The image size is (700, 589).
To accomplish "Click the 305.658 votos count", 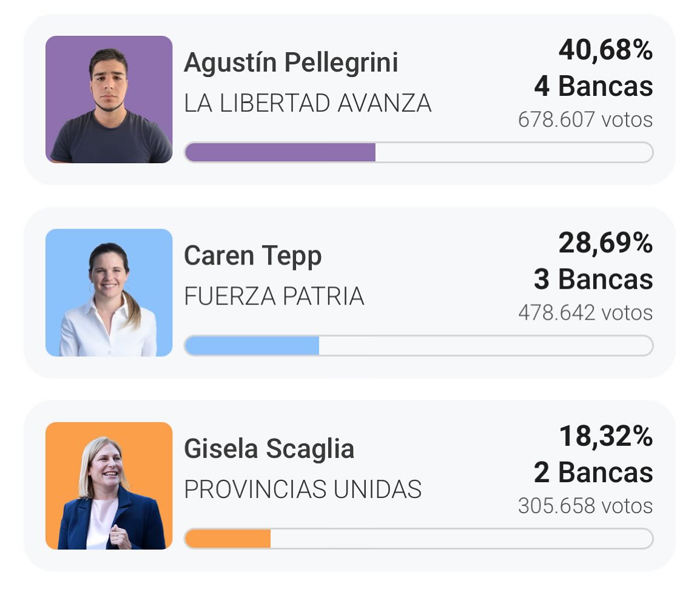I will click(x=585, y=506).
